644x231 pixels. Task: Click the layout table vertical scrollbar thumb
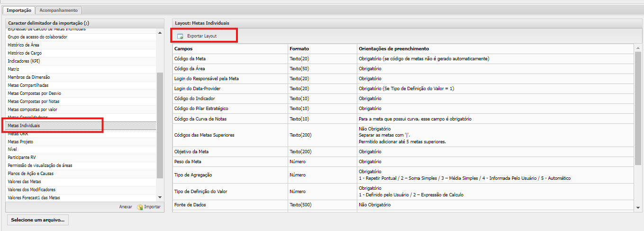tap(638, 109)
